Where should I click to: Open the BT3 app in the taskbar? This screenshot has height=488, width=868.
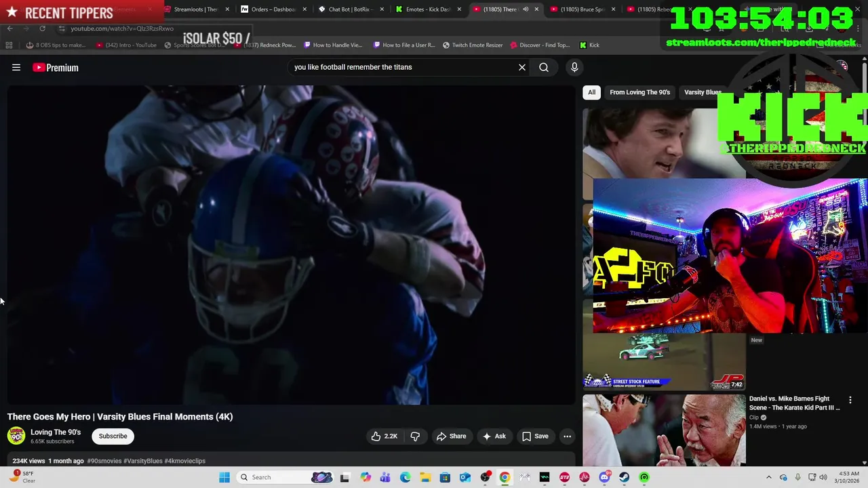pyautogui.click(x=564, y=477)
